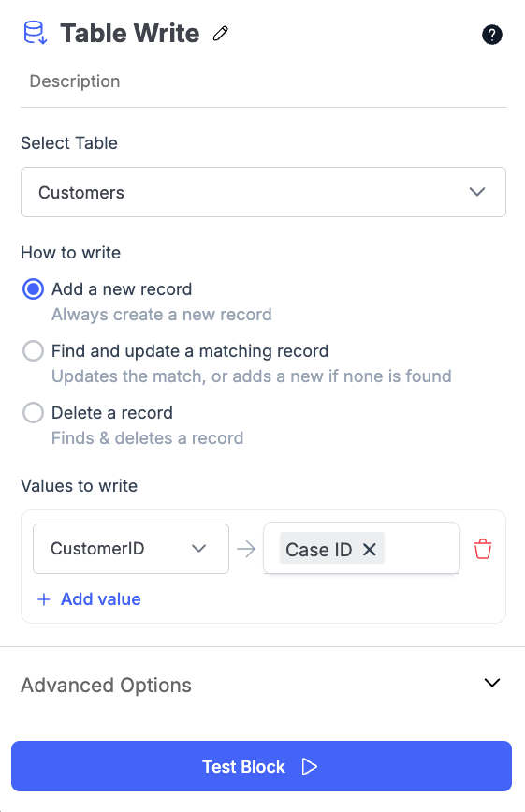Click the value input containing Case ID
This screenshot has width=525, height=812.
(361, 549)
